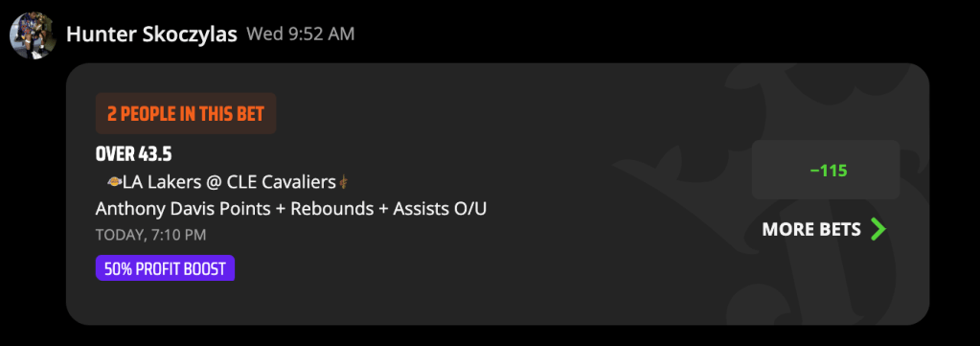Click the green chevron arrow icon

tap(878, 230)
